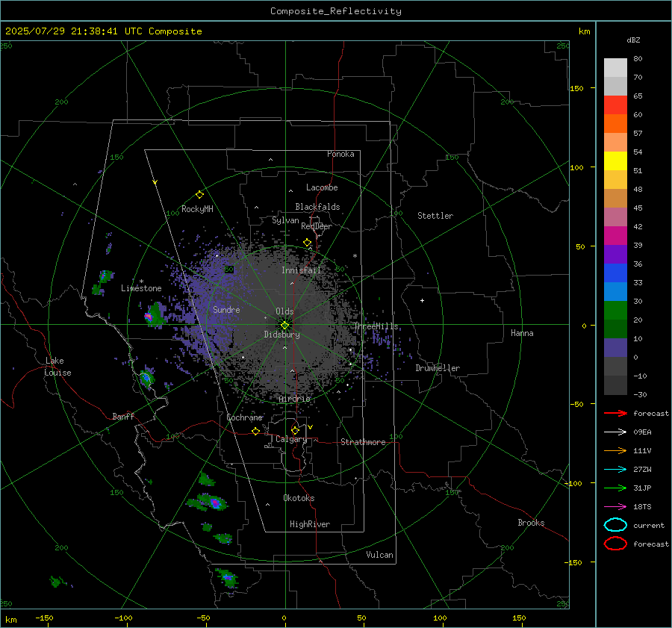
Task: Click the Vulcan city label
Action: click(x=379, y=555)
